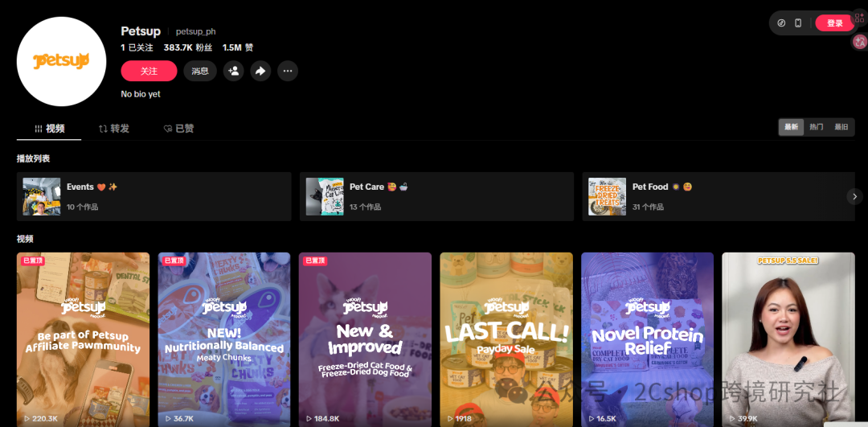Image resolution: width=868 pixels, height=427 pixels.
Task: Click the 39.9K play count icon
Action: click(732, 419)
